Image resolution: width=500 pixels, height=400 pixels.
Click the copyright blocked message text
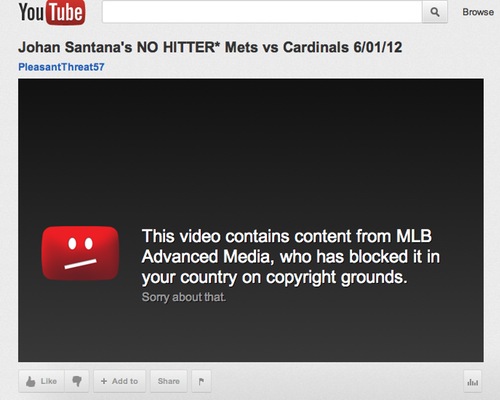pos(291,257)
